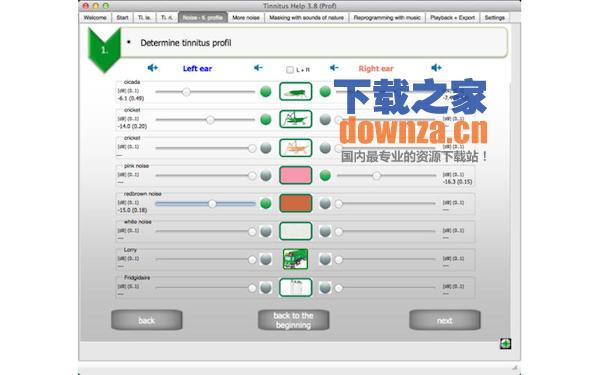The width and height of the screenshot is (600, 375).
Task: Switch to the Ti. le. tab
Action: [x=144, y=18]
